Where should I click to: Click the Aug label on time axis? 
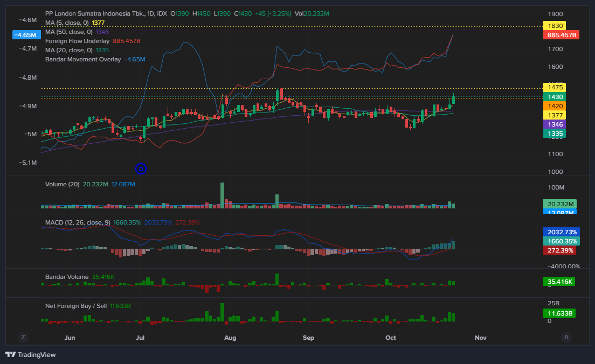(x=230, y=338)
